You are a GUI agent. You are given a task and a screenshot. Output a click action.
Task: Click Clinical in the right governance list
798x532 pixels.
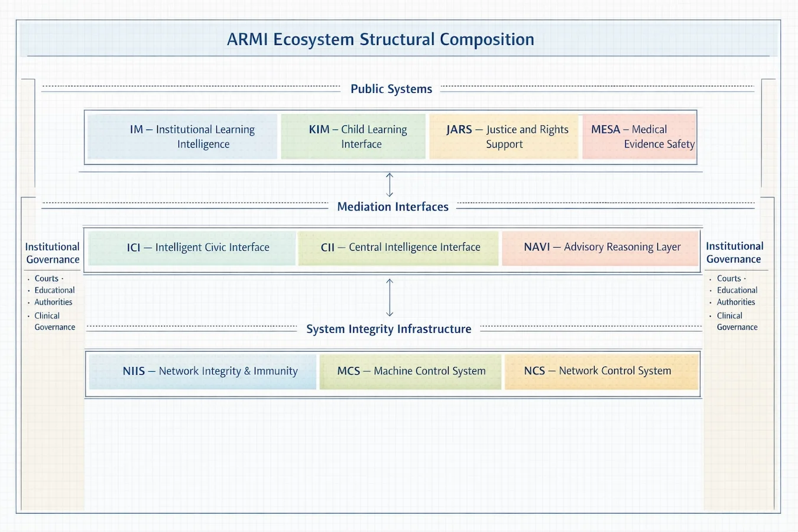(x=729, y=316)
